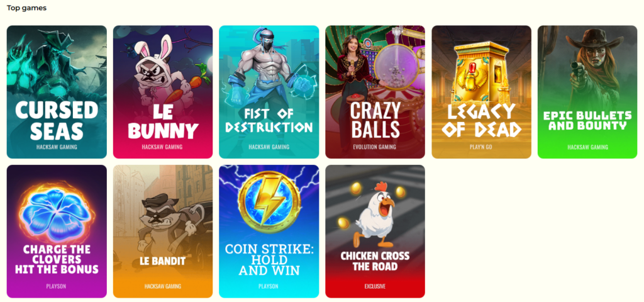Open the Legacy of Dead slot
This screenshot has width=644, height=302.
pos(481,92)
